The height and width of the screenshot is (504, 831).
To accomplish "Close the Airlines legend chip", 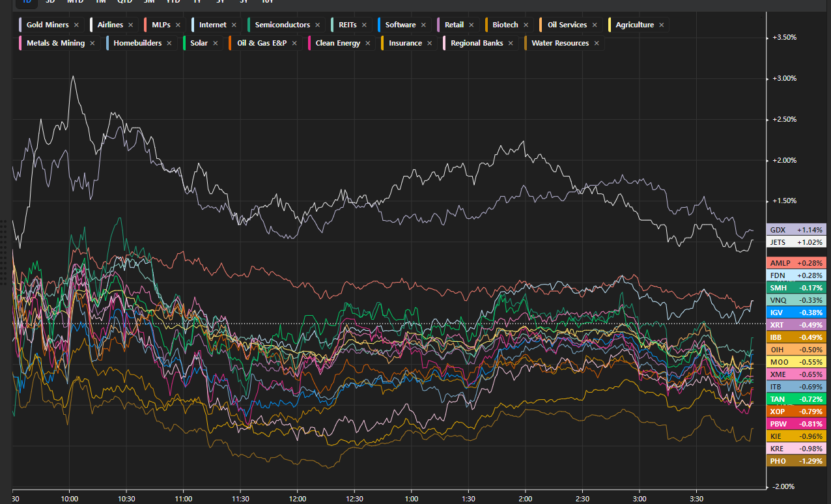I will 130,25.
